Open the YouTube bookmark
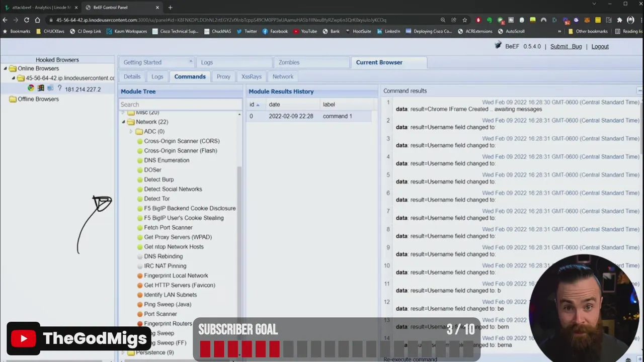 305,31
